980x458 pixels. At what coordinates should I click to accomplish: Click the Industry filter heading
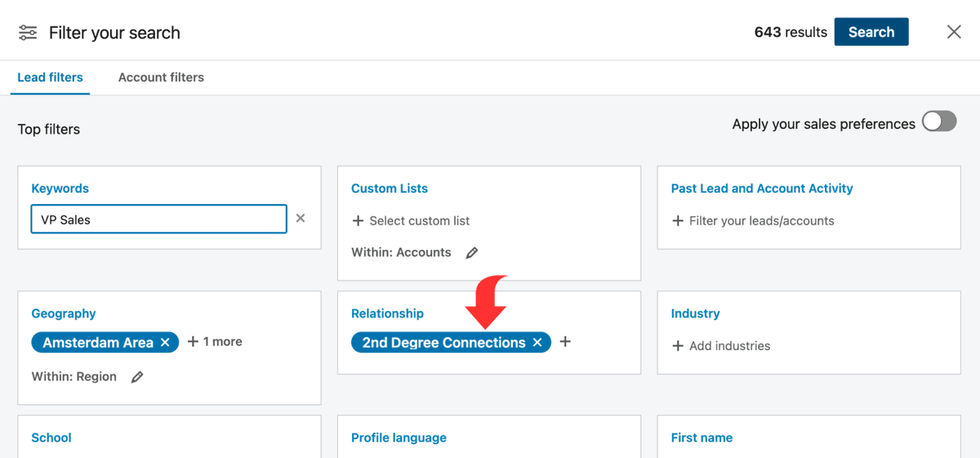(695, 313)
